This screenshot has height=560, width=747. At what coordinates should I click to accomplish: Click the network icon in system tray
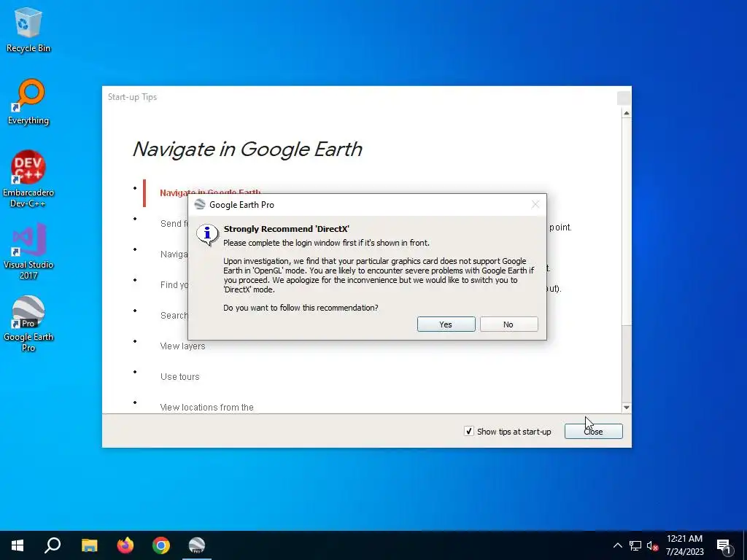pyautogui.click(x=635, y=545)
